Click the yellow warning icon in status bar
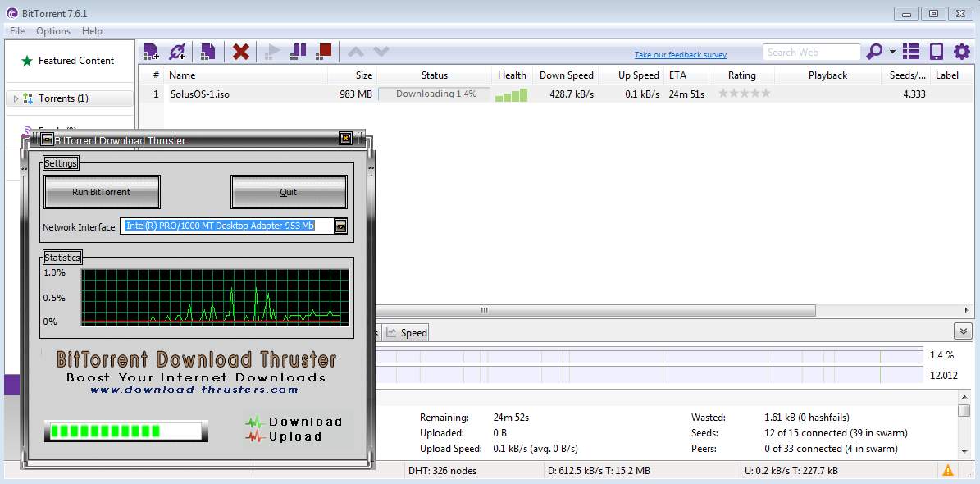Image resolution: width=980 pixels, height=484 pixels. click(x=947, y=471)
